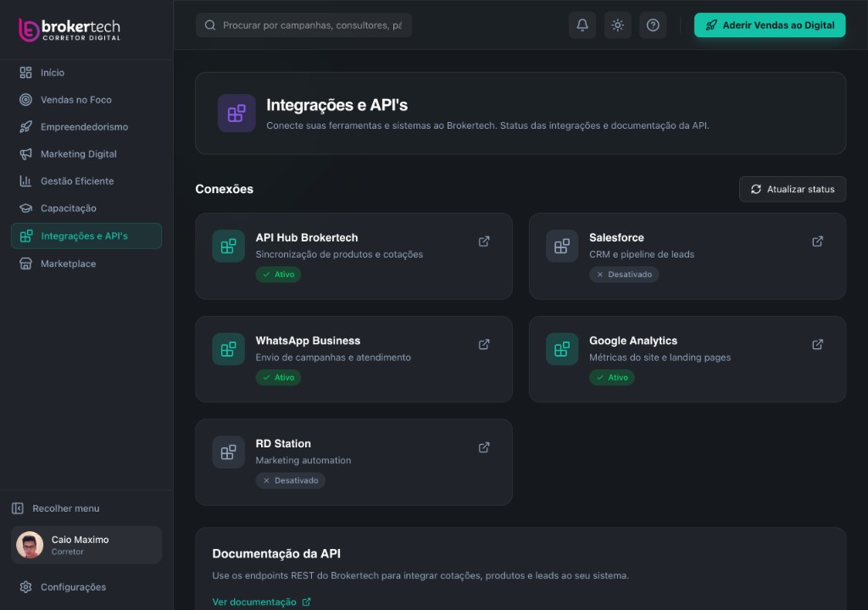Open Vendas no Foco section

click(x=86, y=100)
